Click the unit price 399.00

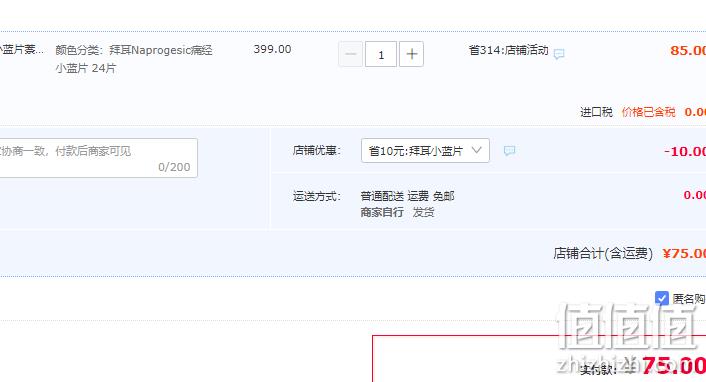272,49
